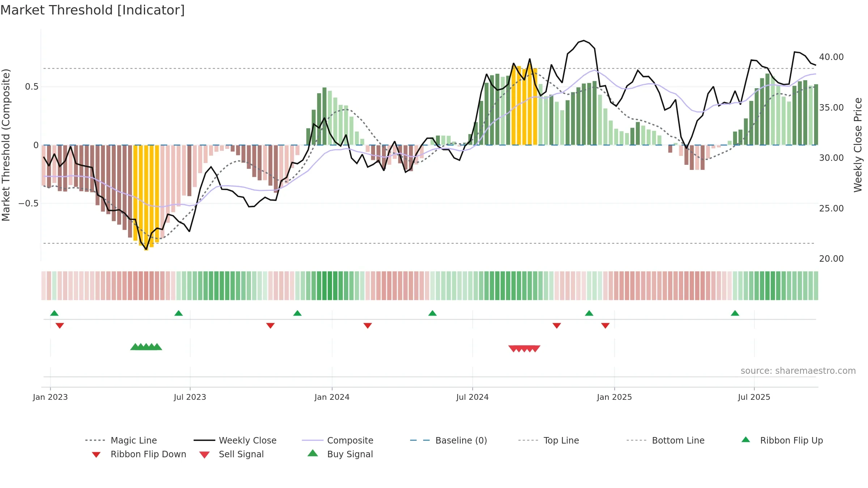Click the '40.00' price axis tick

click(x=831, y=57)
